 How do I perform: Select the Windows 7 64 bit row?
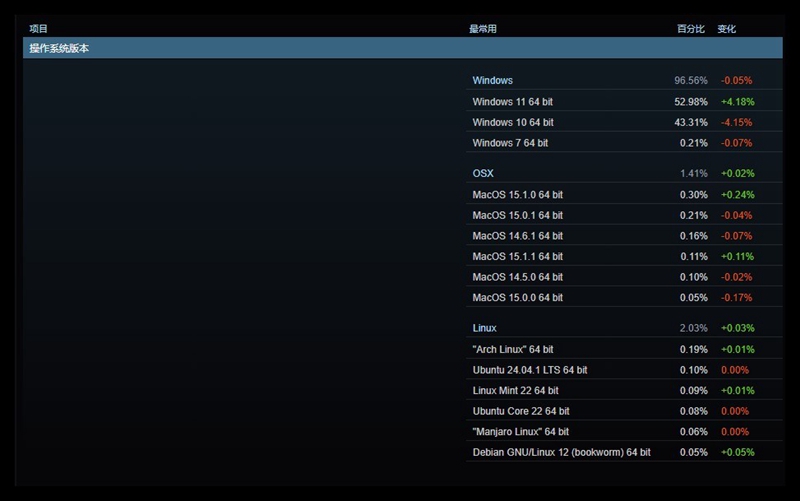click(624, 142)
